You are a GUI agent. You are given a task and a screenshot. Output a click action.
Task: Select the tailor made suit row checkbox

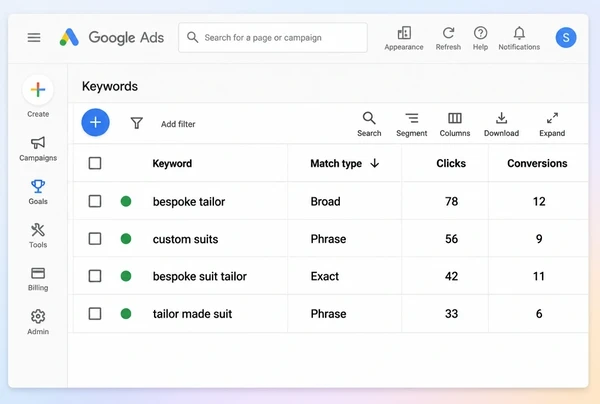pyautogui.click(x=95, y=314)
